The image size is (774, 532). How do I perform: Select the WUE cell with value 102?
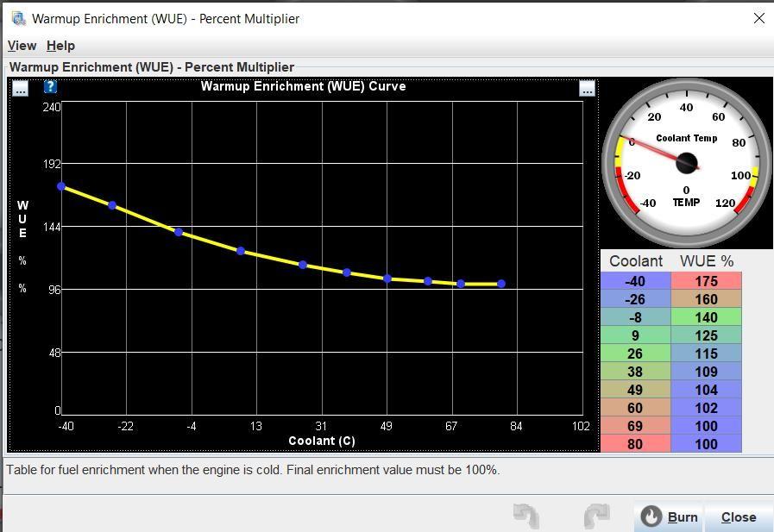coord(706,408)
